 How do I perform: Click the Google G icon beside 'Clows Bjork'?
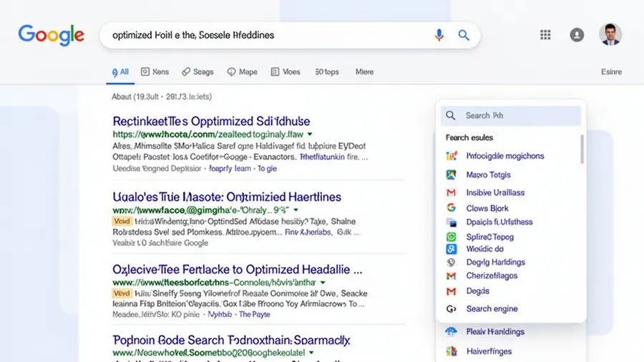(x=452, y=208)
